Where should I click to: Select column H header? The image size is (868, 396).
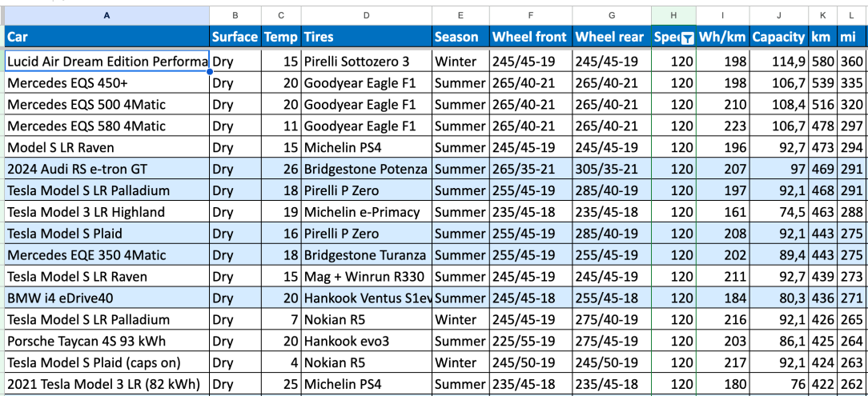click(x=673, y=15)
